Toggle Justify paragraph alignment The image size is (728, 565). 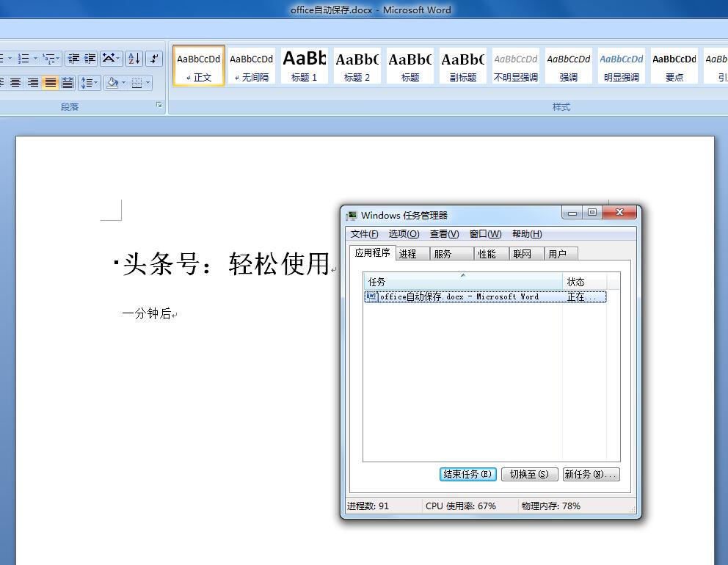[49, 82]
